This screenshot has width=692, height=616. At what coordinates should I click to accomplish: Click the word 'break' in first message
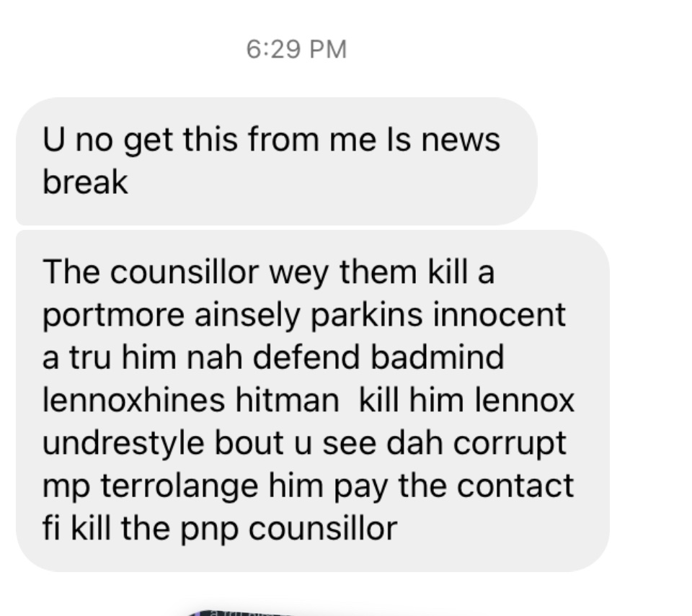pyautogui.click(x=85, y=182)
